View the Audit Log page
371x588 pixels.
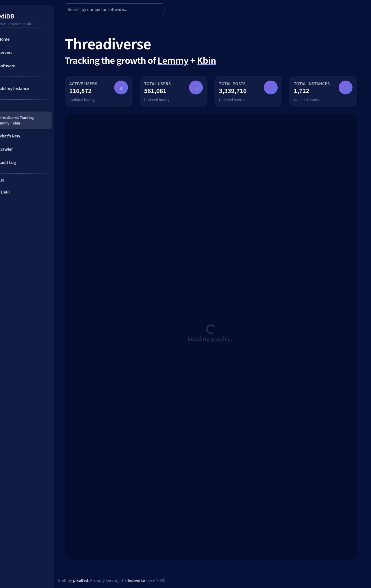point(8,163)
